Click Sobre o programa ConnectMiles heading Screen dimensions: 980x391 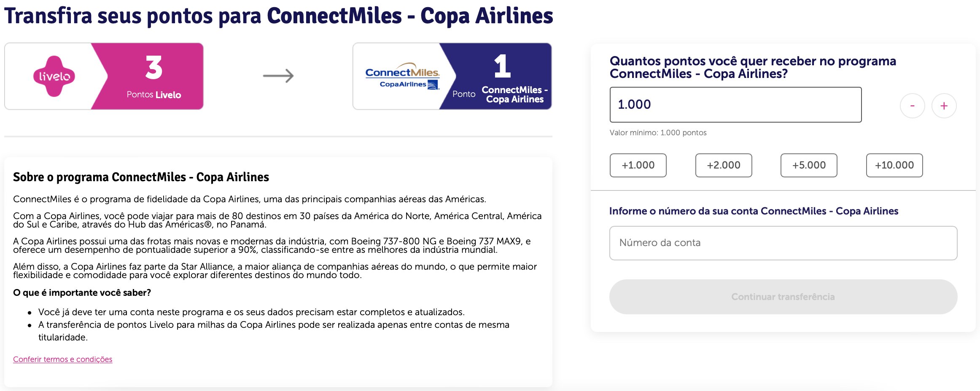click(141, 177)
